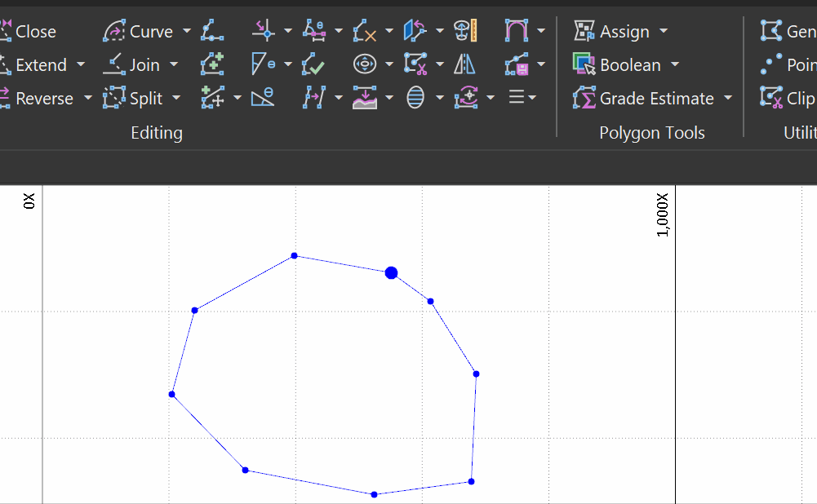Click the save string floppy disk icon
Viewport: 817px width, 504px height.
point(517,64)
